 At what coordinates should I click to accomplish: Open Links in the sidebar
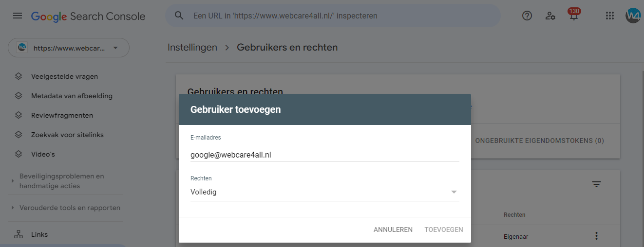click(x=39, y=234)
